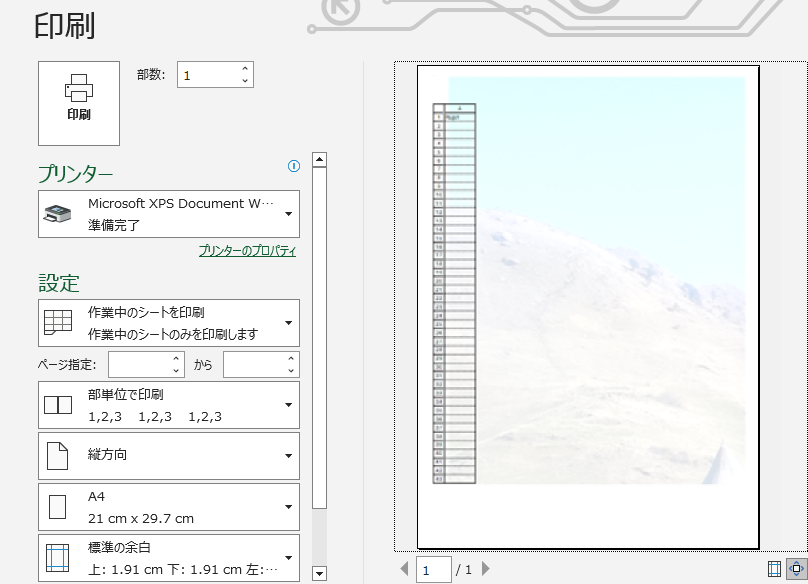808x584 pixels.
Task: Click the printer info icon
Action: (x=294, y=167)
